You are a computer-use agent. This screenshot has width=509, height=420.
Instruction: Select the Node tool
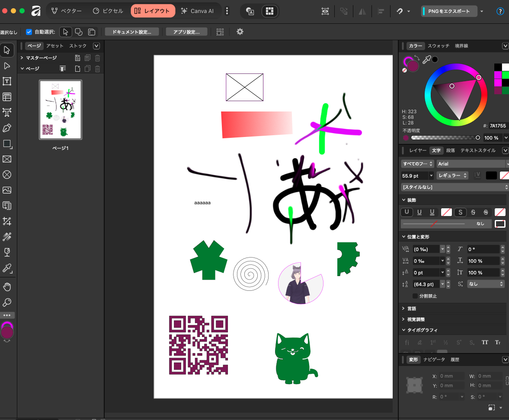7,66
